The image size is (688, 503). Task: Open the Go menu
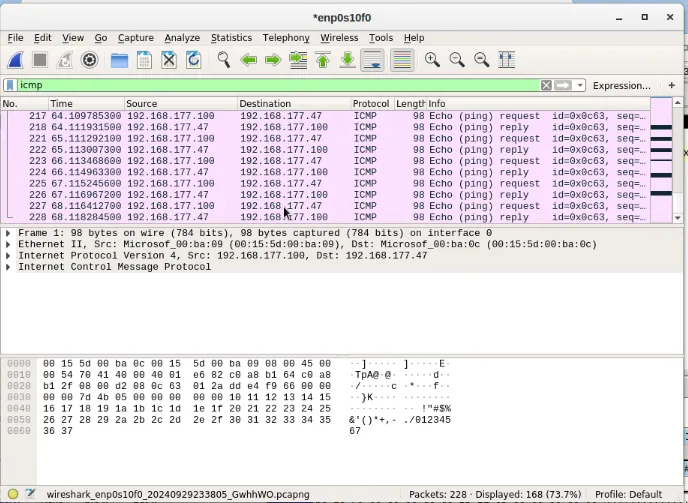pyautogui.click(x=100, y=38)
